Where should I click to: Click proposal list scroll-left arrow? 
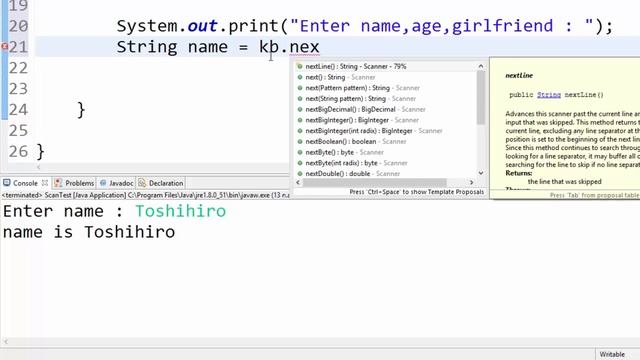[x=298, y=182]
